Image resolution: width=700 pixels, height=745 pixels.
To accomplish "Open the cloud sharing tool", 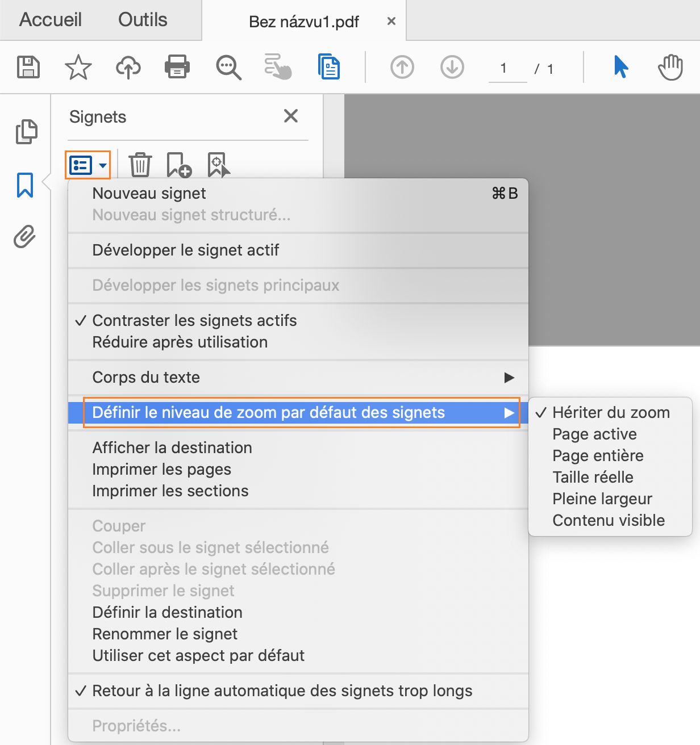I will point(128,67).
